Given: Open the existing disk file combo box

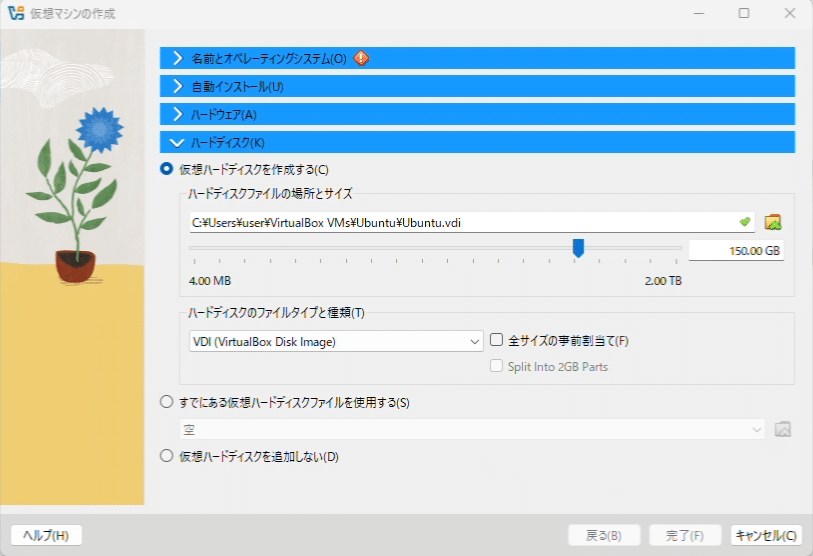Looking at the screenshot, I should pyautogui.click(x=472, y=429).
